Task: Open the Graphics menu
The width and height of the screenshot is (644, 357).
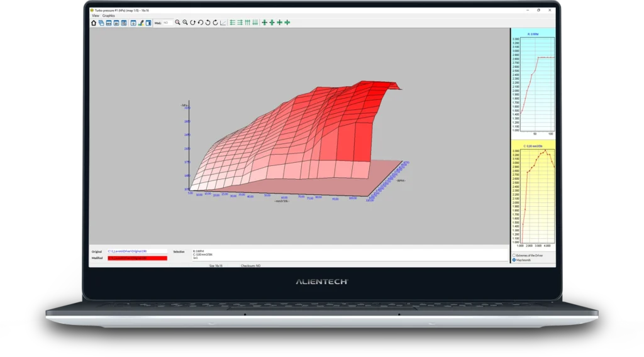Action: [108, 16]
